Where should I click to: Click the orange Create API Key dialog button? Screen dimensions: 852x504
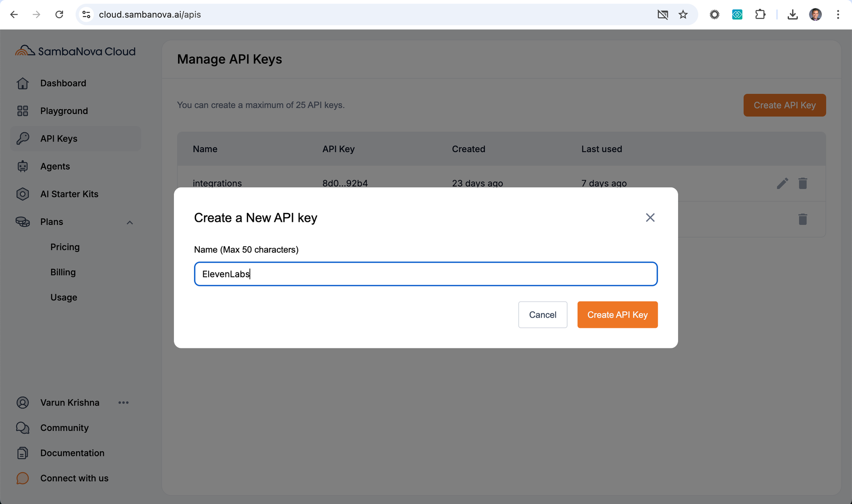617,315
